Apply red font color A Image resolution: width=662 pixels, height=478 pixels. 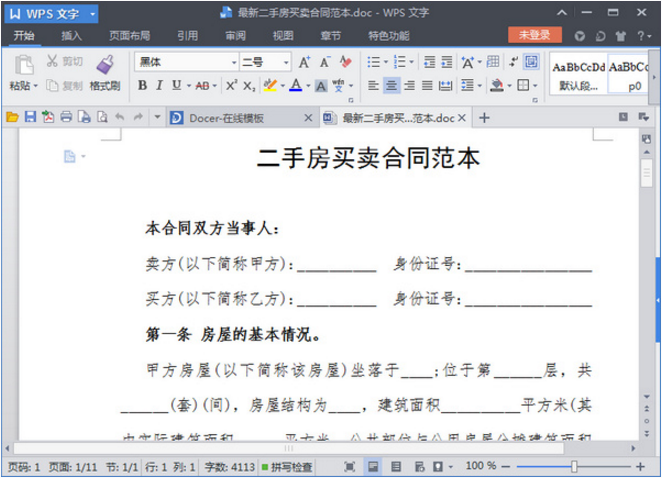click(x=296, y=86)
